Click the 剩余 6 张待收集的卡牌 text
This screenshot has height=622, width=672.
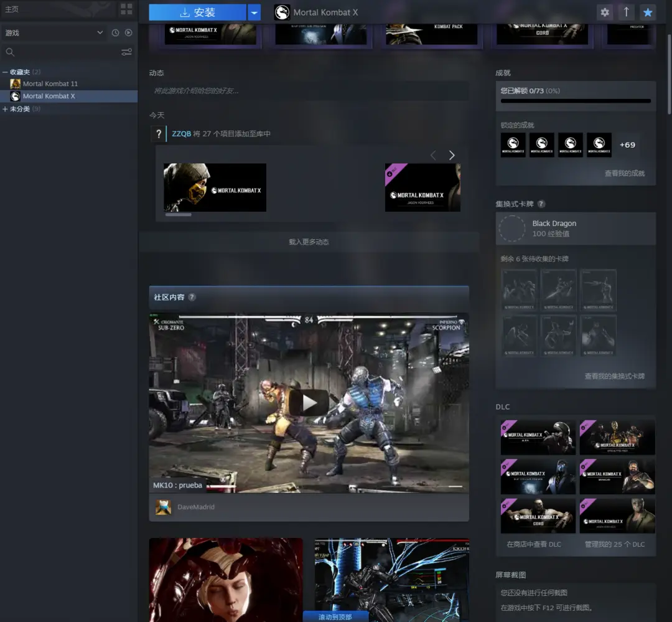[x=534, y=258]
